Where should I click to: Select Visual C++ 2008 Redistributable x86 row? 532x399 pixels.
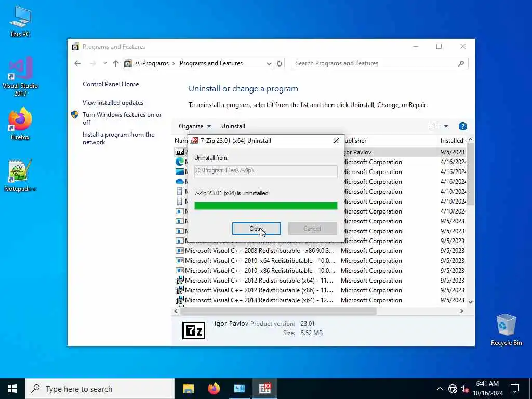tap(320, 251)
